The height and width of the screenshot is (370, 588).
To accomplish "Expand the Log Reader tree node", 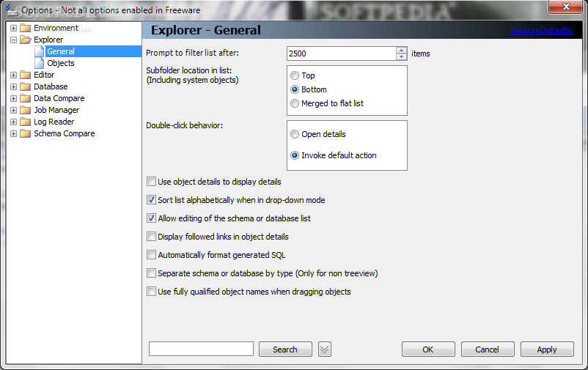I will click(13, 122).
